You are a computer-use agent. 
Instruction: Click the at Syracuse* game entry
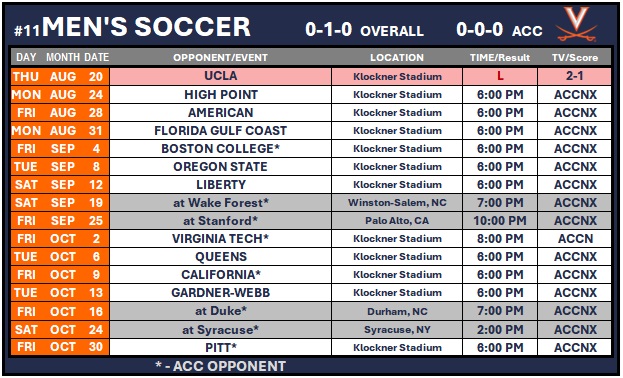click(221, 330)
